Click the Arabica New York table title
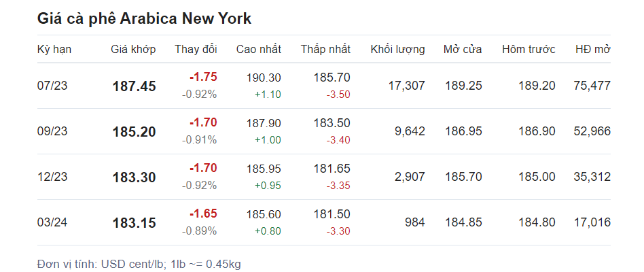This screenshot has width=644, height=272. pos(144,19)
